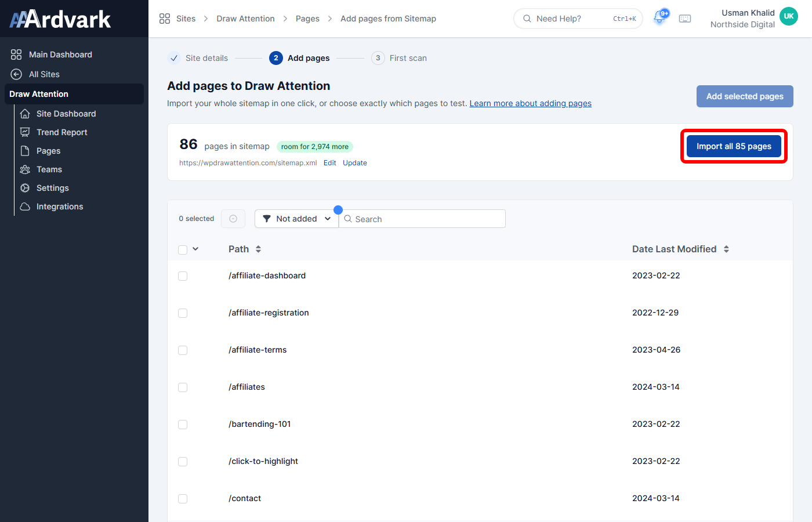Check the /affiliates row

coord(183,387)
